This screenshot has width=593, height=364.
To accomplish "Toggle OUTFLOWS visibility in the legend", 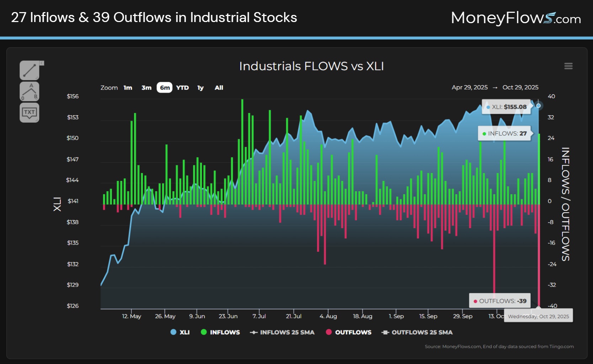I will click(x=348, y=332).
